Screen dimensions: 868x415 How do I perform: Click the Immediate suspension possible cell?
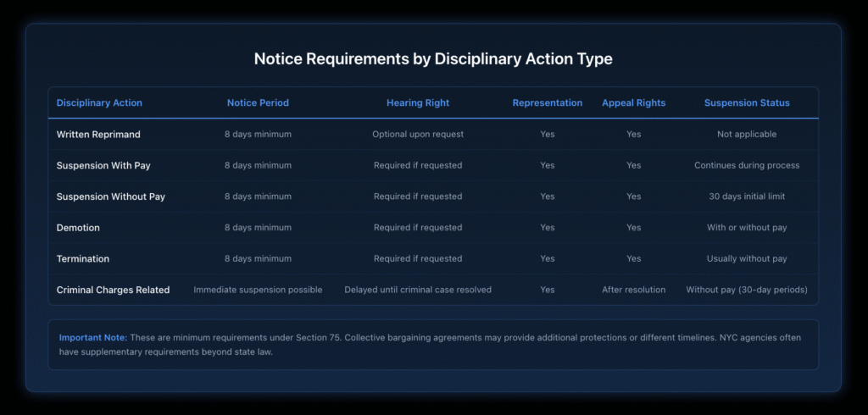pyautogui.click(x=258, y=290)
